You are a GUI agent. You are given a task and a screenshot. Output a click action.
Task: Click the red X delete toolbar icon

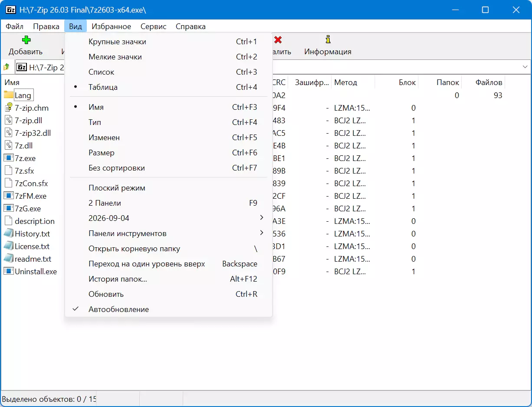278,40
